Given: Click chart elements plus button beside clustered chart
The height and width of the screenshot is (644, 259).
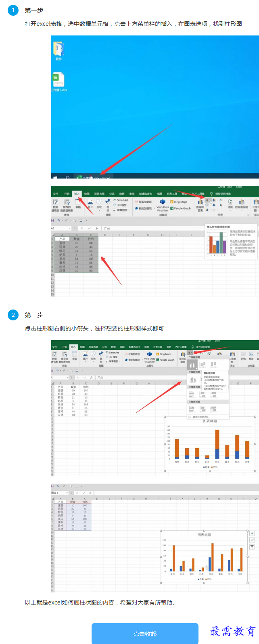Looking at the screenshot, I should click(252, 533).
